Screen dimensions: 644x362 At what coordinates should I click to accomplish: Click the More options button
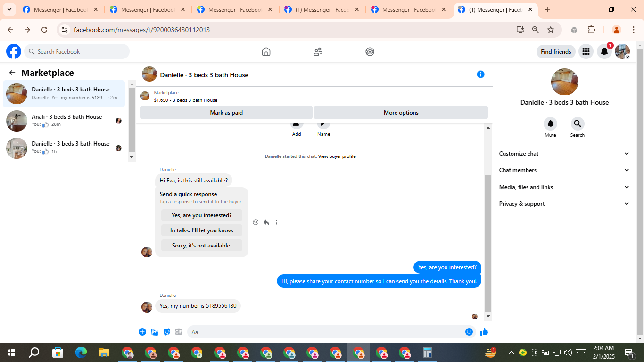[401, 113]
